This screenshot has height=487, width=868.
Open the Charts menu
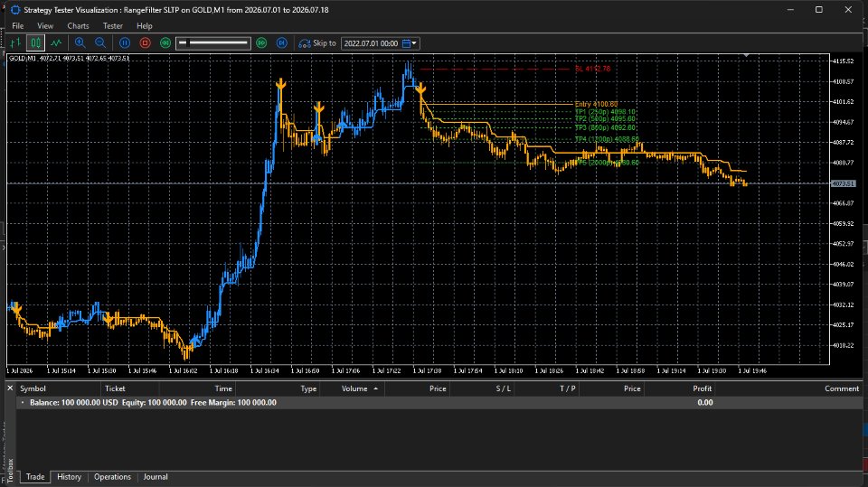tap(78, 26)
